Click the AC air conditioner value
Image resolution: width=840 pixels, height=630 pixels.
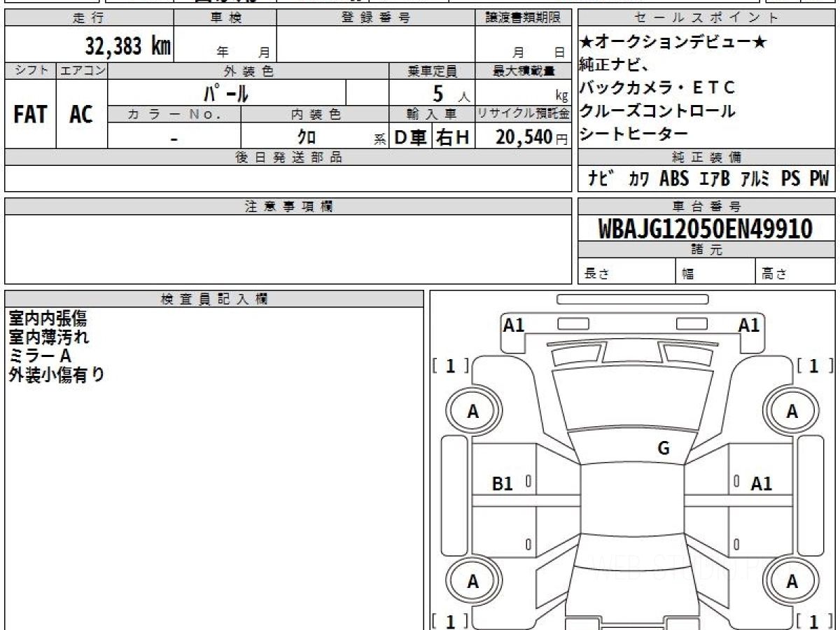[81, 115]
